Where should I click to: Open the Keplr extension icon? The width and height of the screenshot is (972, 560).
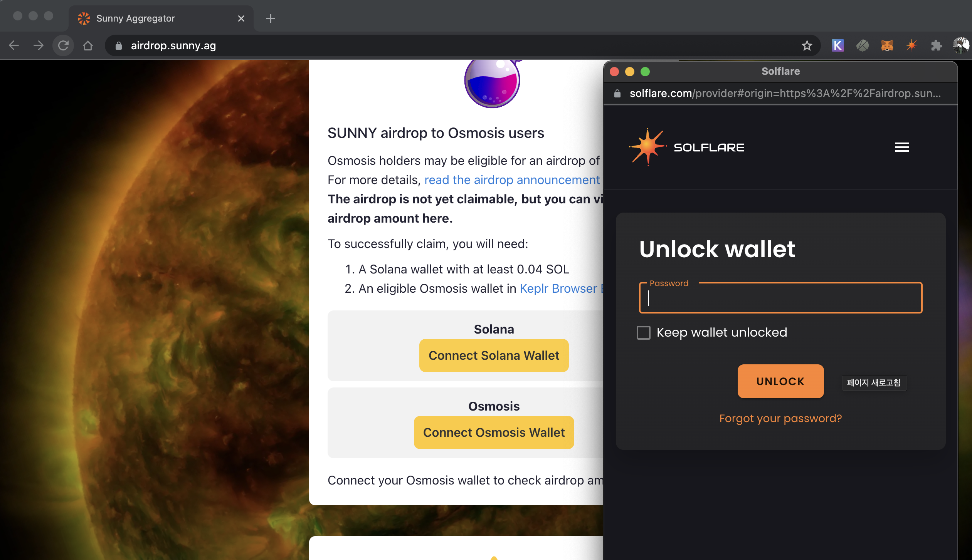(x=837, y=45)
